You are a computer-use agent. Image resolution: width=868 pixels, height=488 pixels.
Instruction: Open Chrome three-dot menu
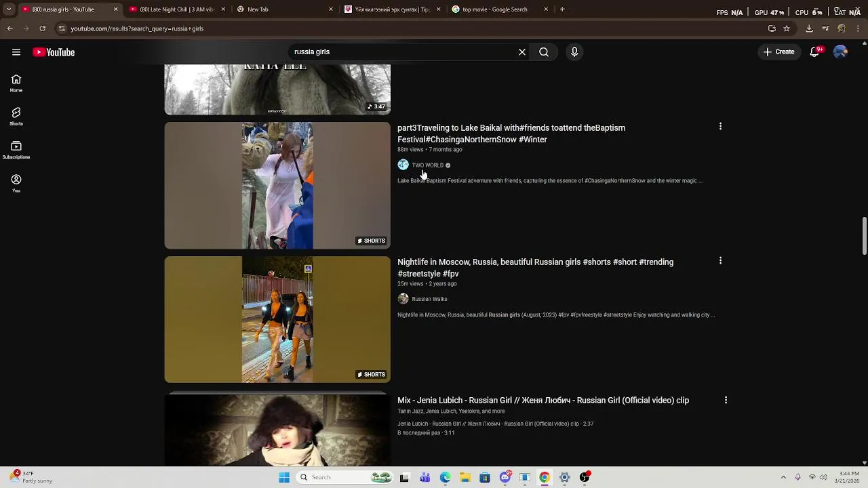pos(858,28)
